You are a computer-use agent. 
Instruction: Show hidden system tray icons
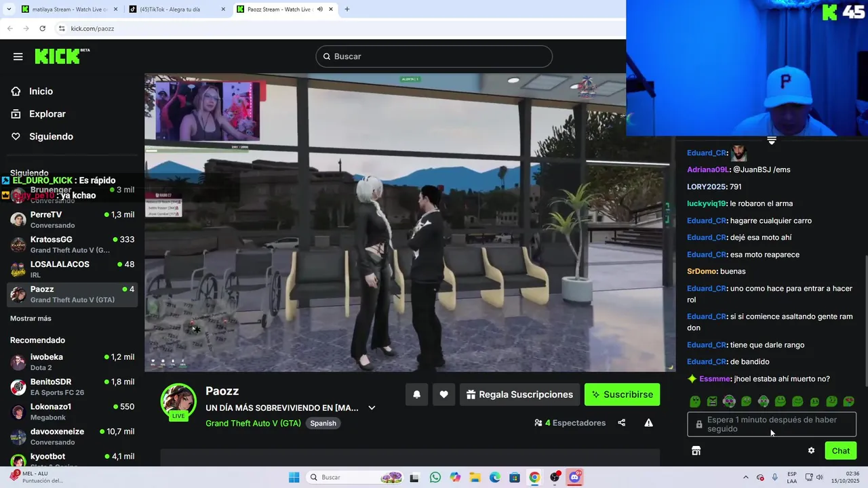(746, 477)
